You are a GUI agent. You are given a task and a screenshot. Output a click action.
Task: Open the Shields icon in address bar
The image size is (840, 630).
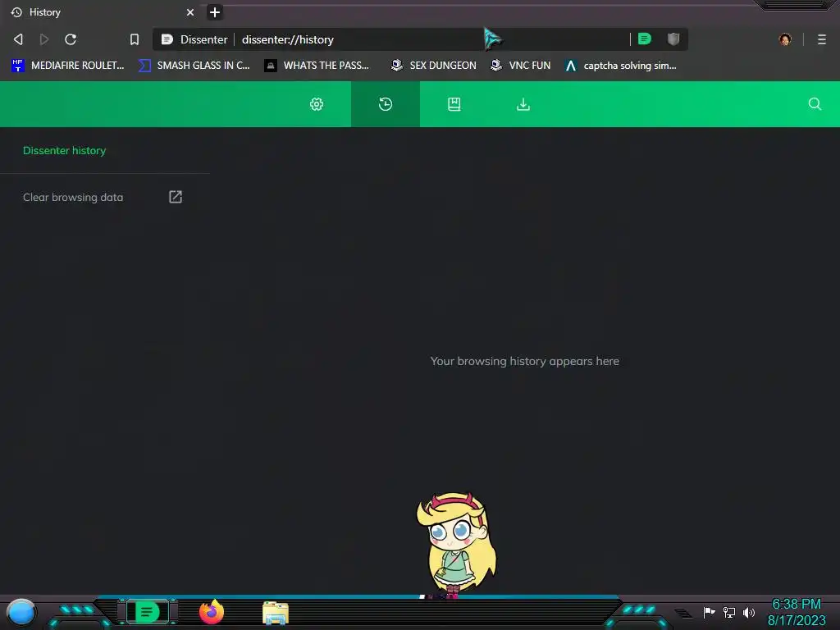click(673, 39)
